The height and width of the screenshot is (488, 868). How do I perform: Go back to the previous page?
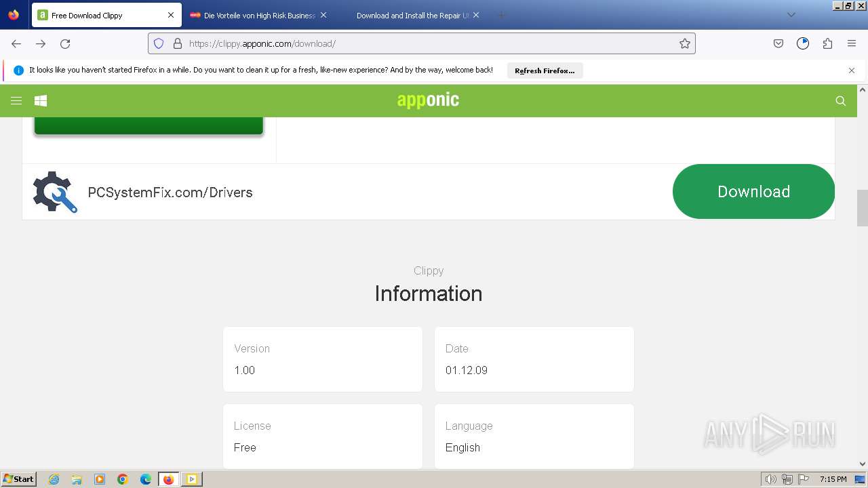tap(16, 43)
